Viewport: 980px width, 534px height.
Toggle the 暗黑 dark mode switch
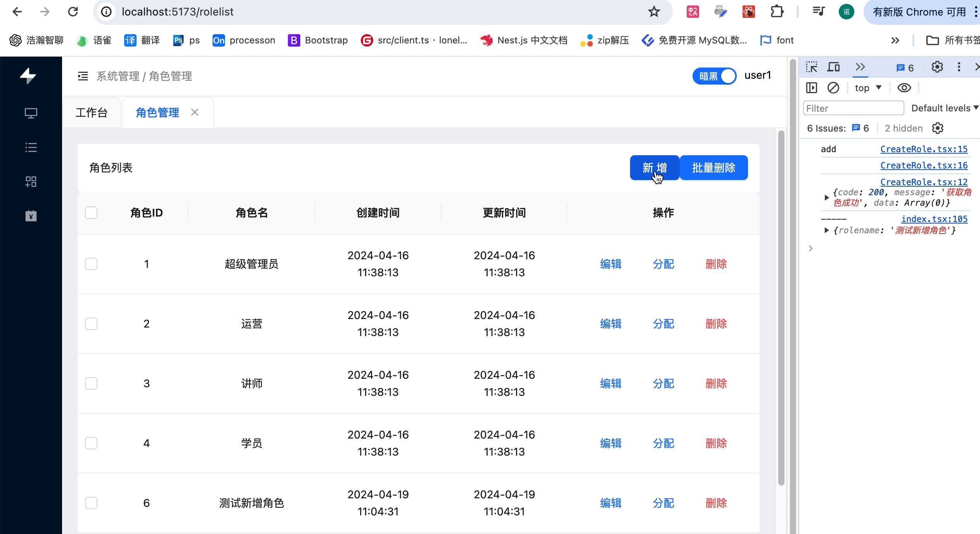[714, 76]
